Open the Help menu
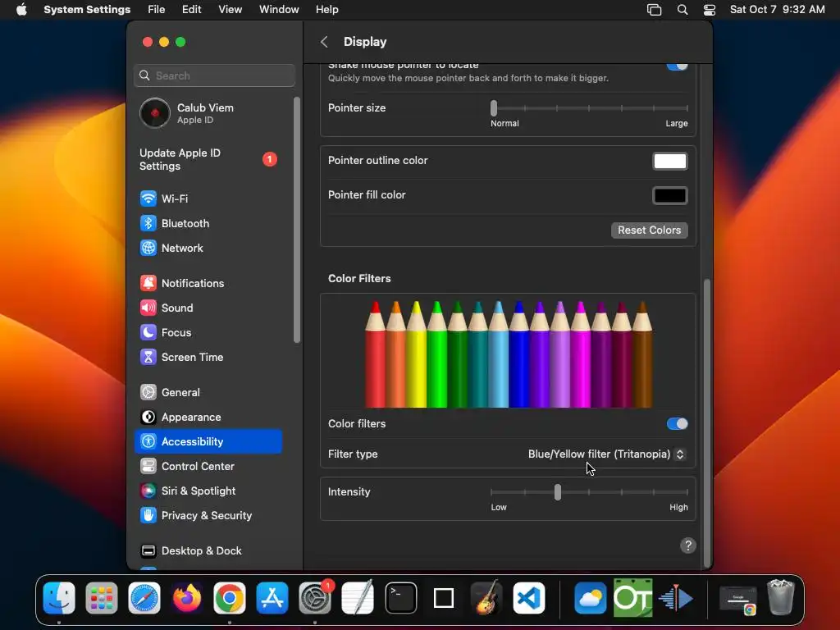The width and height of the screenshot is (840, 630). pyautogui.click(x=326, y=10)
